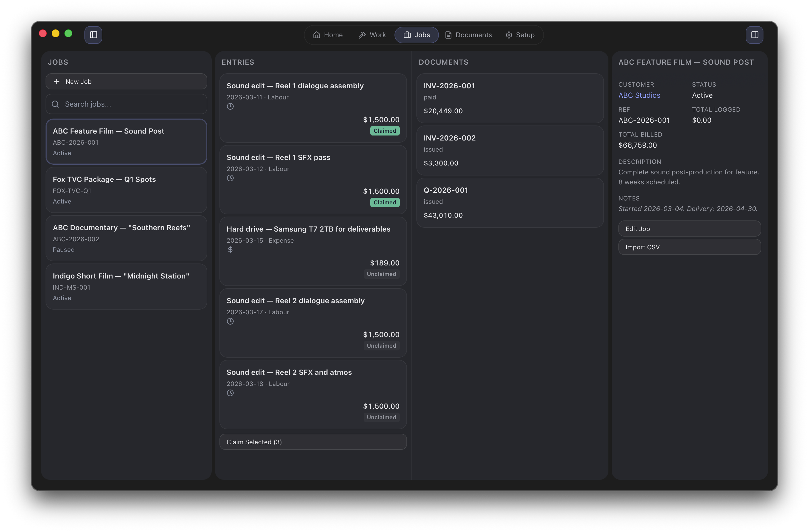The image size is (809, 532).
Task: Go to the Setup tab
Action: [x=520, y=35]
